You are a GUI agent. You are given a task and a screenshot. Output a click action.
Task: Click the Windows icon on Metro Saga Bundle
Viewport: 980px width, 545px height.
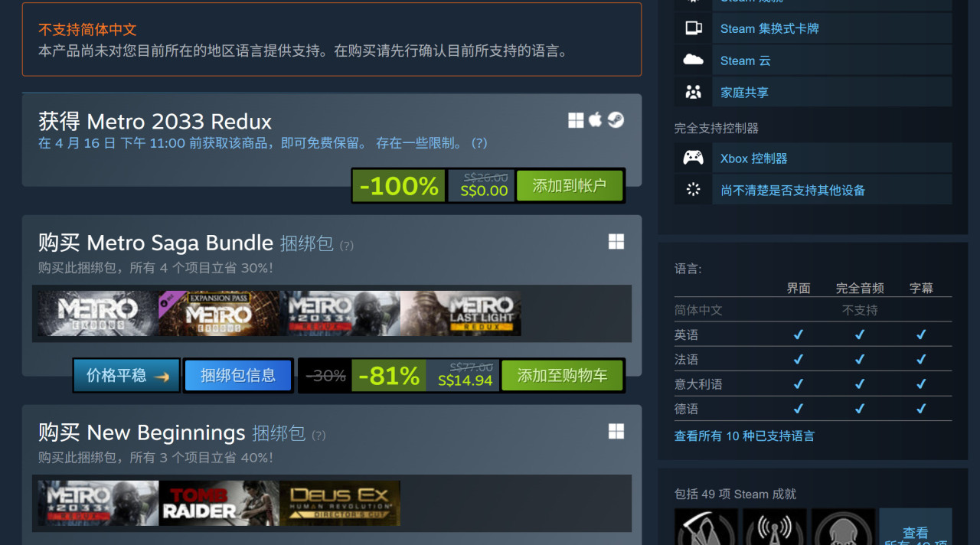(x=616, y=242)
